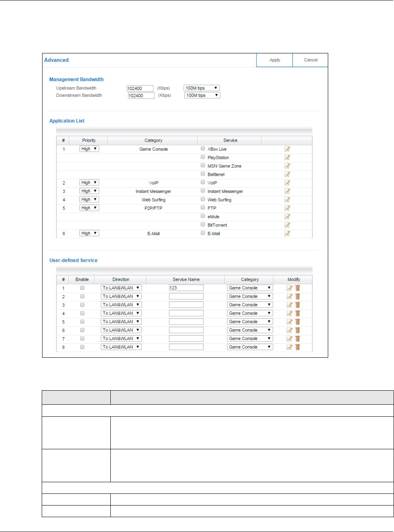This screenshot has width=394, height=532.
Task: Open Direction dropdown in user service row 6
Action: pyautogui.click(x=121, y=330)
